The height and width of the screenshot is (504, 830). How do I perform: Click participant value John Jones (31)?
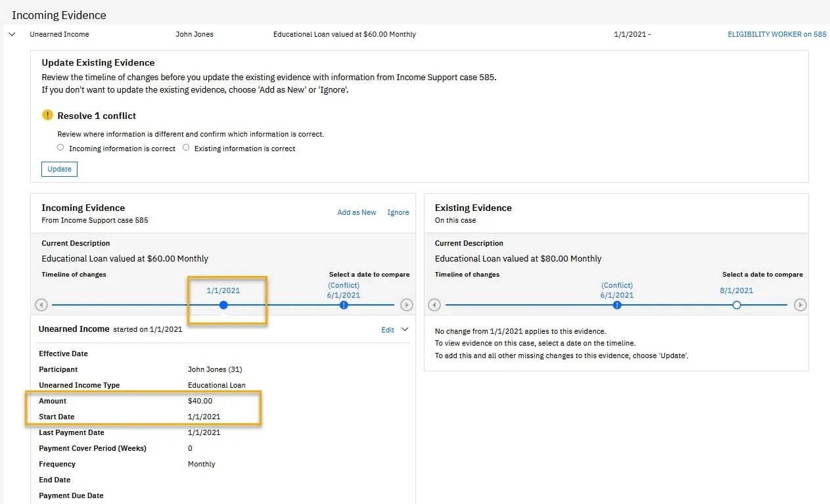[x=215, y=369]
